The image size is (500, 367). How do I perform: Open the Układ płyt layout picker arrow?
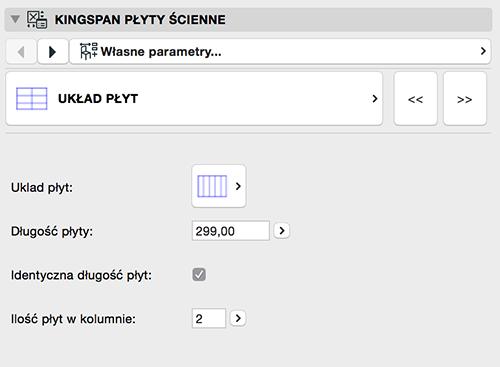click(x=238, y=186)
